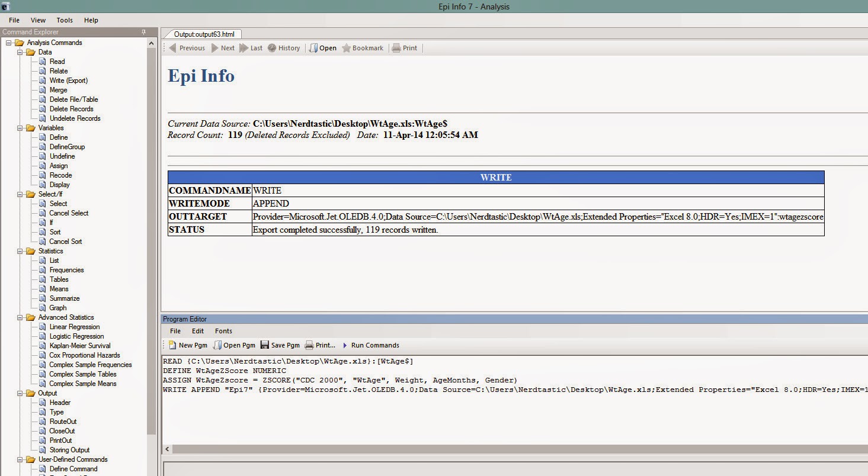Click the DEFINE WtAgeZScore NUMERIC code line
Image resolution: width=868 pixels, height=476 pixels.
225,371
